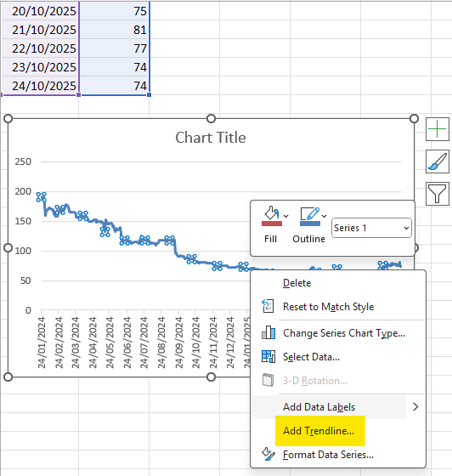Click the 24/12/2024 horizontal axis label
The width and height of the screenshot is (452, 476).
[230, 343]
